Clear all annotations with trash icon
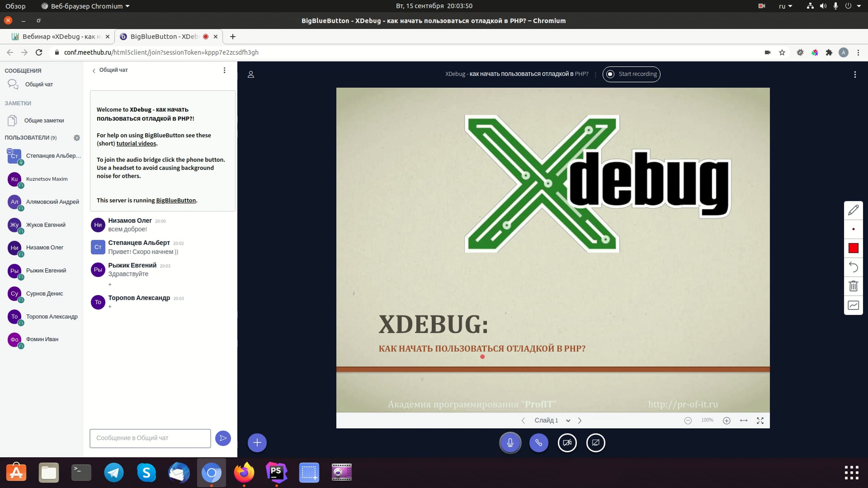The width and height of the screenshot is (868, 488). pyautogui.click(x=853, y=286)
